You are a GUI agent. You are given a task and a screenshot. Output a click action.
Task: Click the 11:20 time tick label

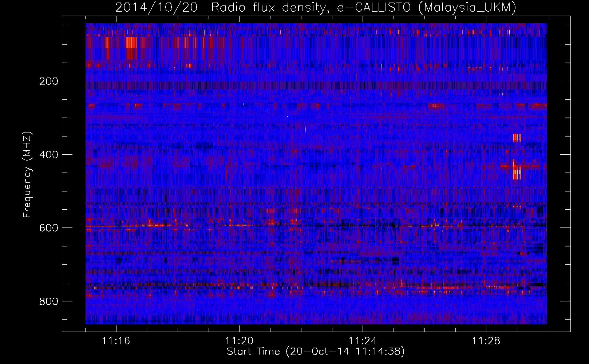(x=240, y=341)
